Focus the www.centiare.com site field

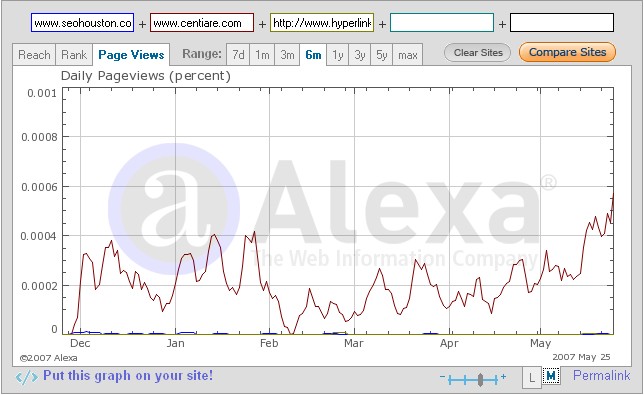pos(202,23)
